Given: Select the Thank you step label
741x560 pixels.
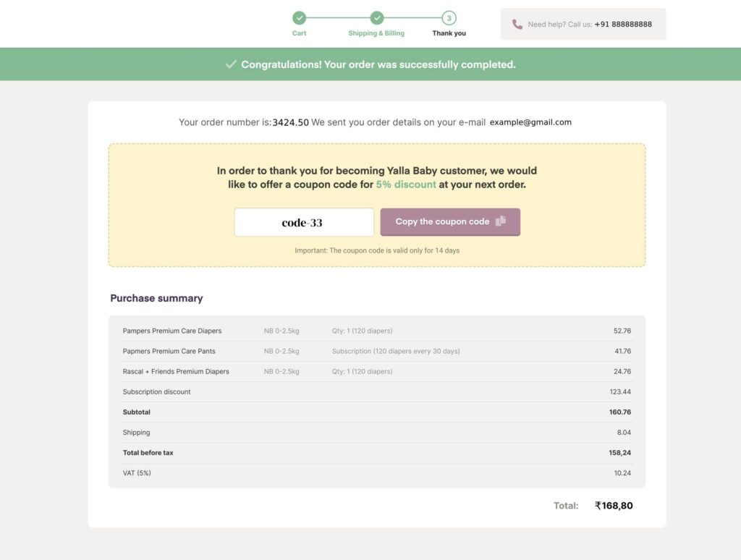Looking at the screenshot, I should tap(449, 33).
